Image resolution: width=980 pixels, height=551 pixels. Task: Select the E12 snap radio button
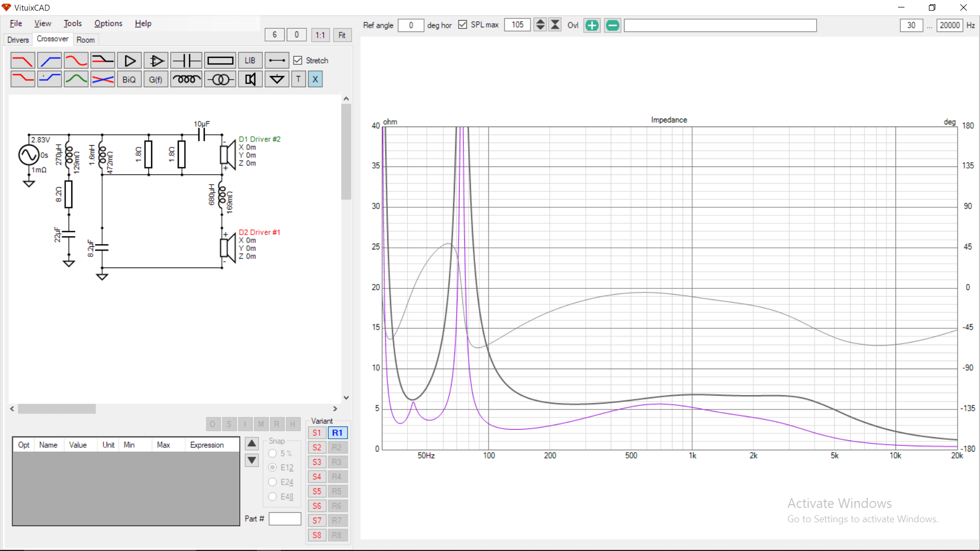click(x=272, y=467)
